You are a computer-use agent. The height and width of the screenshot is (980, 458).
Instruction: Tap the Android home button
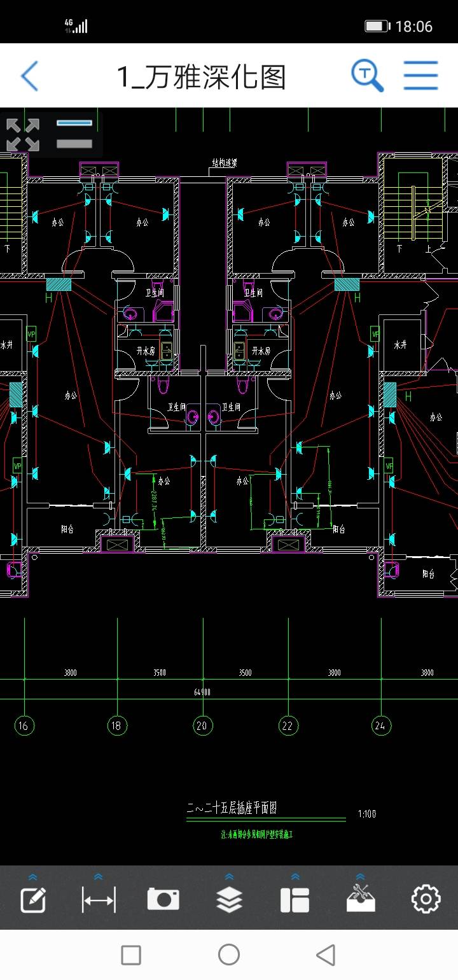229,955
